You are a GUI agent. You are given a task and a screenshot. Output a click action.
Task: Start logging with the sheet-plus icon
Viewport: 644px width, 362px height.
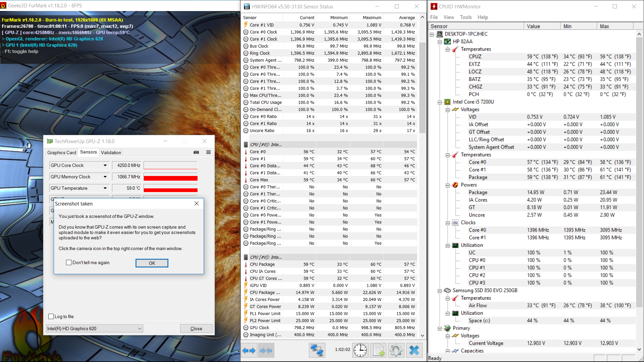pos(378,351)
